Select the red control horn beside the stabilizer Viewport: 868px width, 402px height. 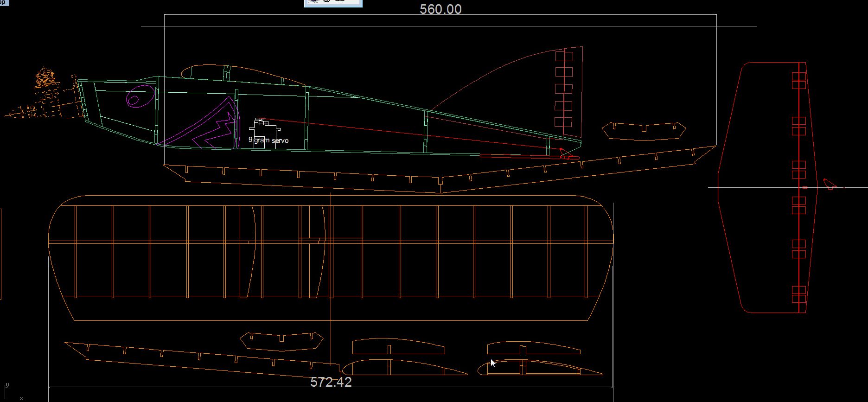(x=830, y=184)
